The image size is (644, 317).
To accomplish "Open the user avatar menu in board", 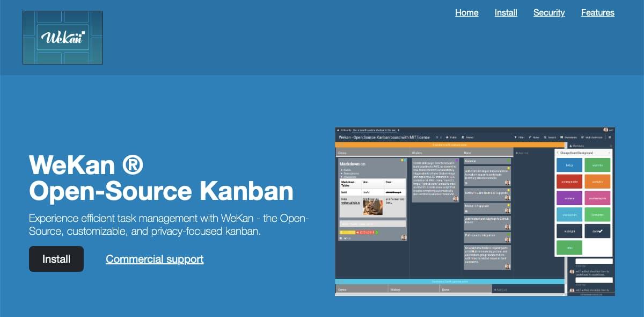I will click(606, 130).
